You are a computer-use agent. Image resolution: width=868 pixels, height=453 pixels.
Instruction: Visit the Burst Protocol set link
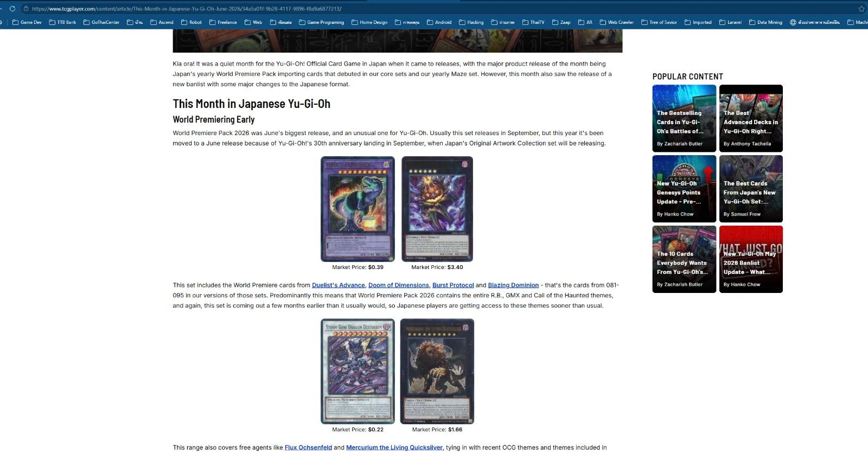(x=453, y=285)
